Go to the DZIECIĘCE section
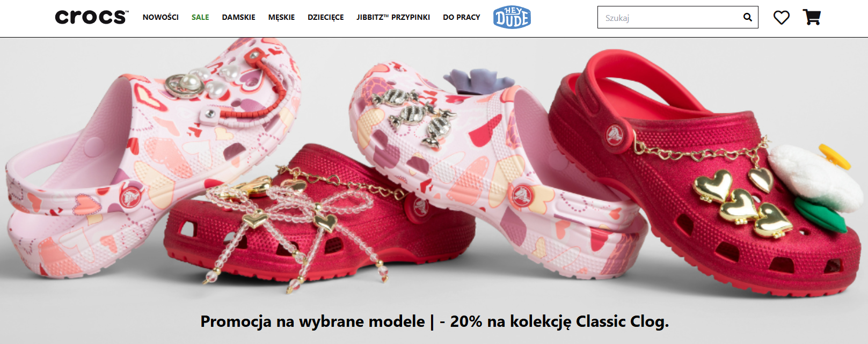 pos(325,17)
